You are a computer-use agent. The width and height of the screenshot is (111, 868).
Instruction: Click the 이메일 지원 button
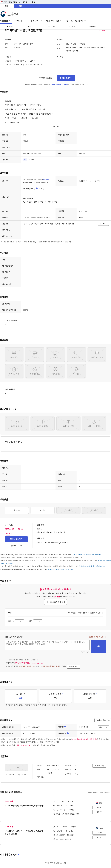(x=16, y=546)
